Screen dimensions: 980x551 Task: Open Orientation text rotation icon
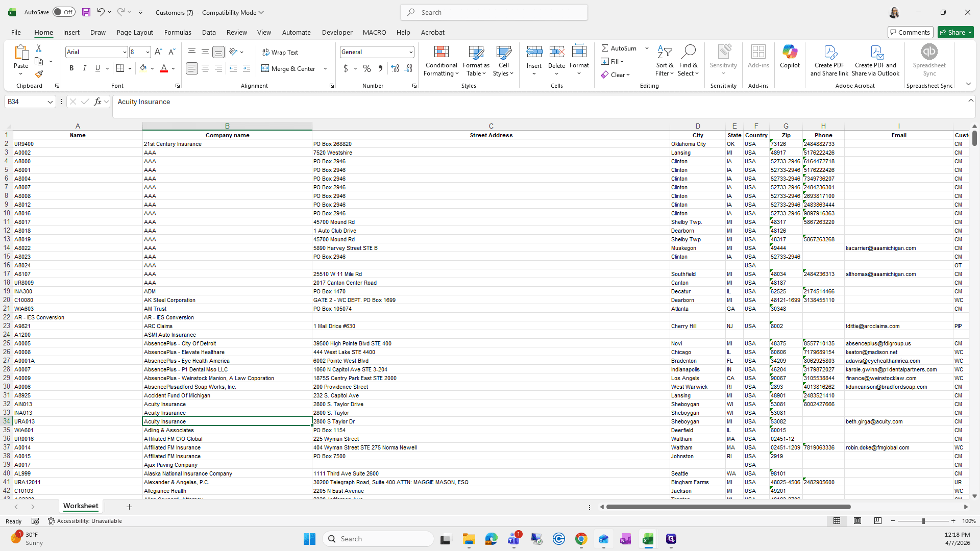[234, 52]
